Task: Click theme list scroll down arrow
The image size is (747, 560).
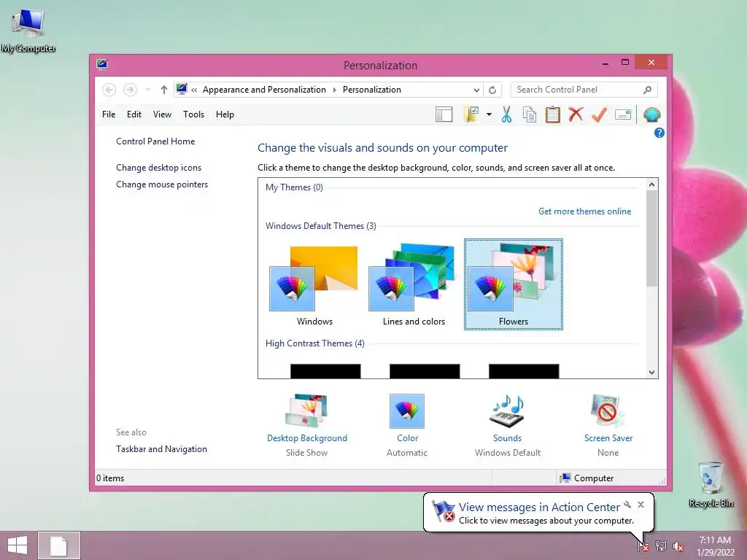Action: click(x=651, y=373)
